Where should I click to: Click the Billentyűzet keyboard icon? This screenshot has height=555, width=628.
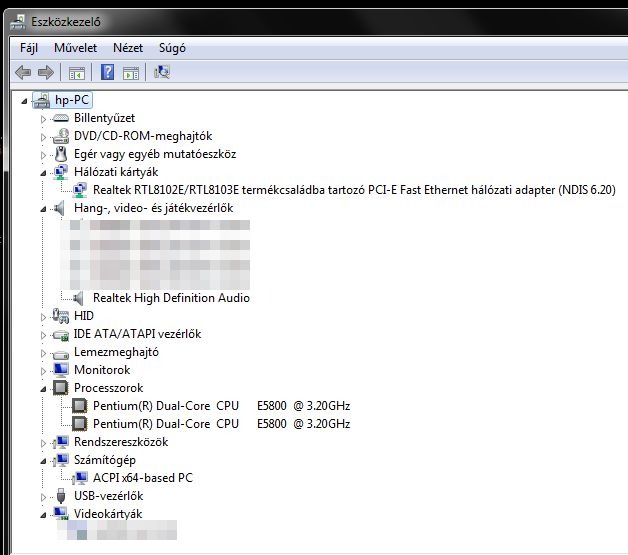click(x=61, y=118)
